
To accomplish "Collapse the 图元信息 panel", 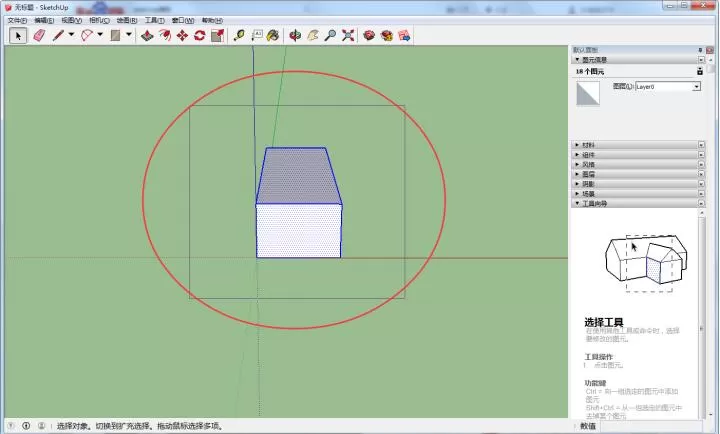I will point(577,60).
